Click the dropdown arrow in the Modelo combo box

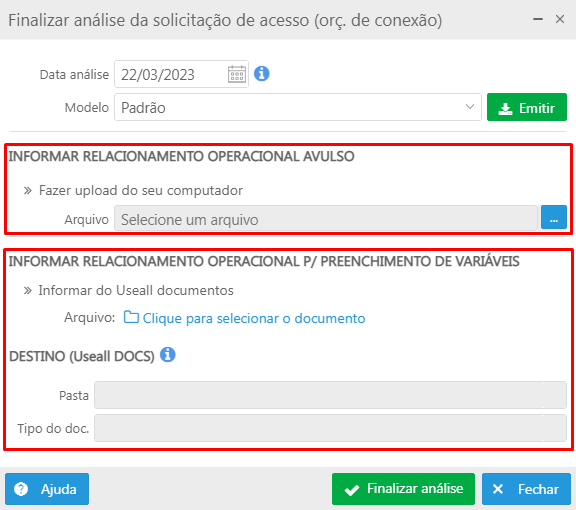tap(469, 107)
